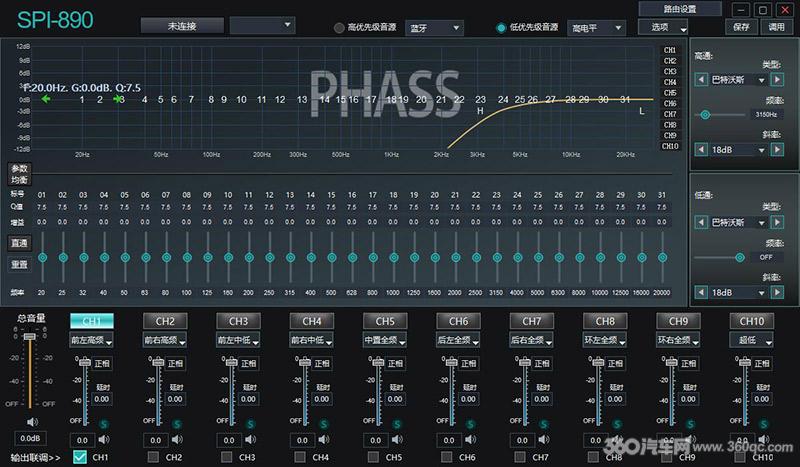Toggle CH1 phase 正相 button
This screenshot has width=800, height=467.
point(102,363)
